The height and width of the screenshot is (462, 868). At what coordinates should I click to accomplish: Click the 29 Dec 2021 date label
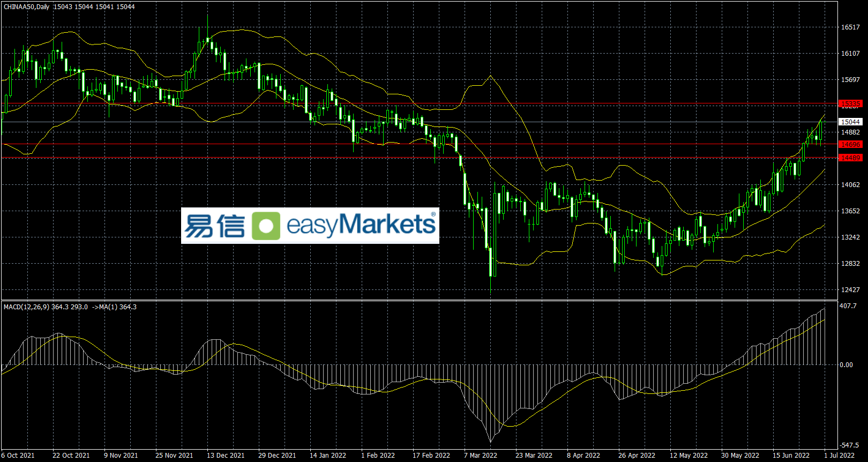pyautogui.click(x=277, y=455)
